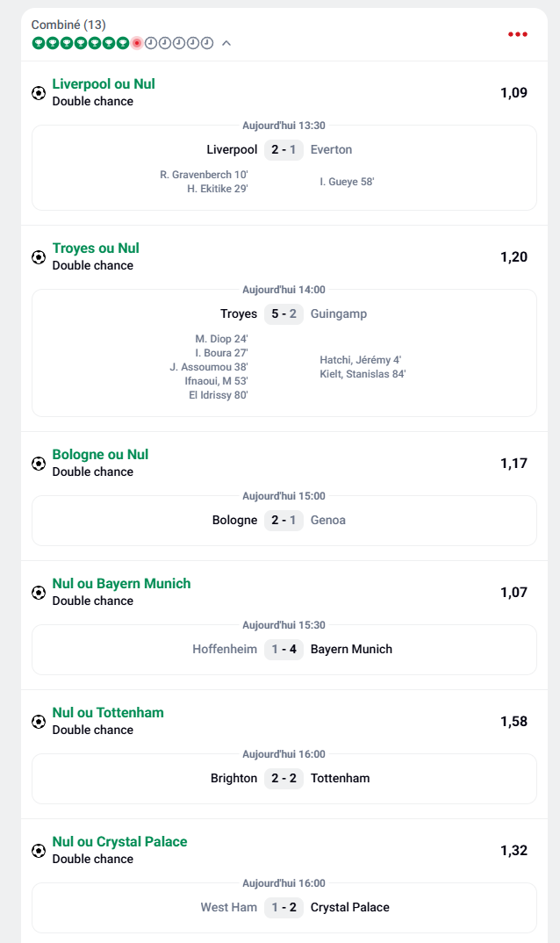Open the Brighton vs Tottenham match card
This screenshot has height=943, width=560.
coord(284,779)
